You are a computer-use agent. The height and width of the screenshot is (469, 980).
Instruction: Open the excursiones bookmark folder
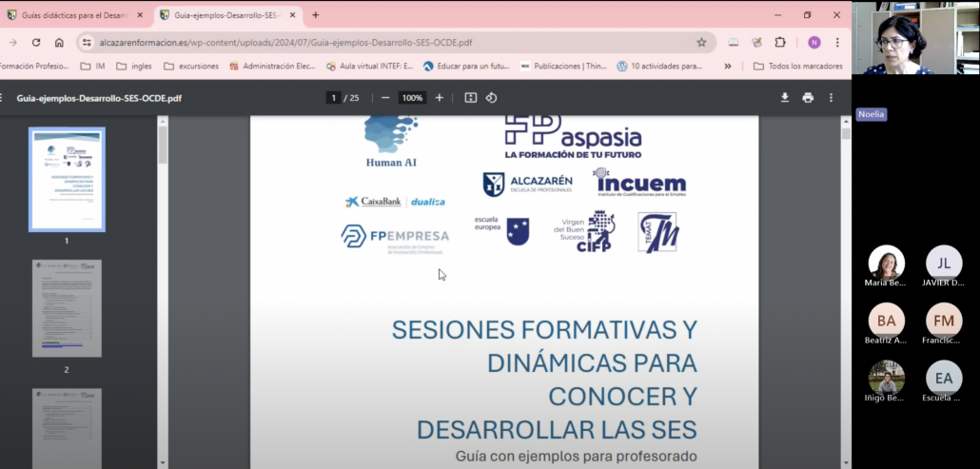click(192, 67)
